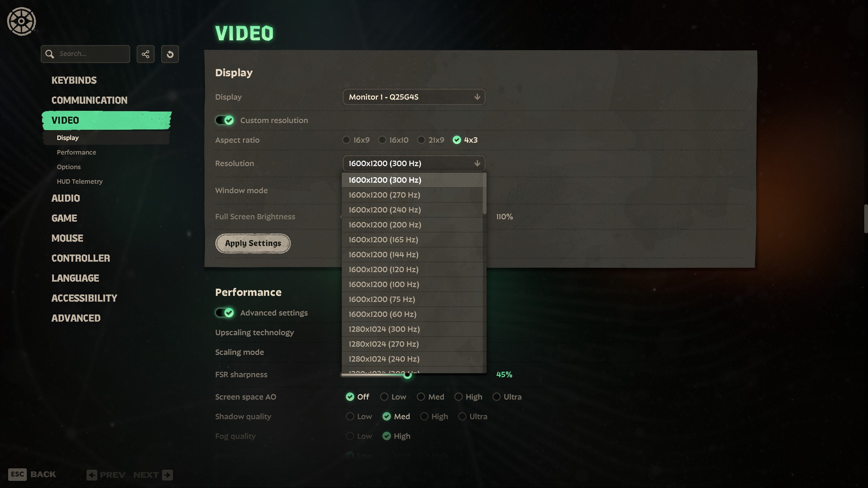868x488 pixels.
Task: Set Screen space AO to Ultra
Action: (507, 397)
